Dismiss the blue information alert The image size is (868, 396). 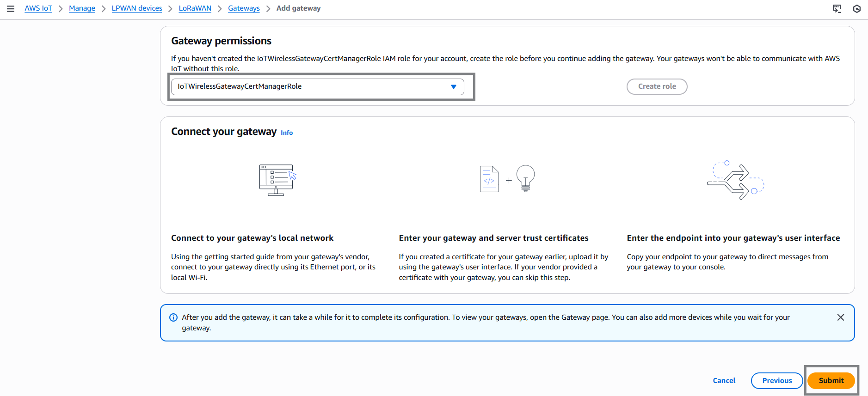coord(841,317)
